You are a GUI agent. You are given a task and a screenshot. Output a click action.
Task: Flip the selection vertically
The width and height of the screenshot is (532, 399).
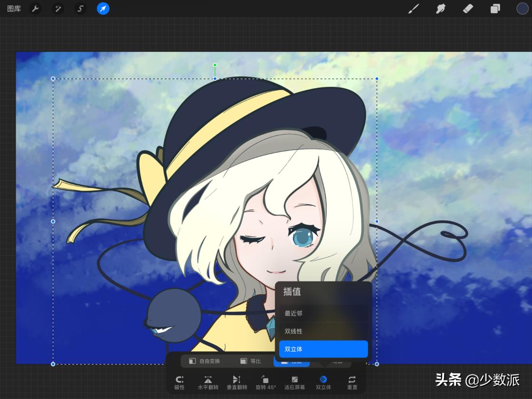(237, 381)
